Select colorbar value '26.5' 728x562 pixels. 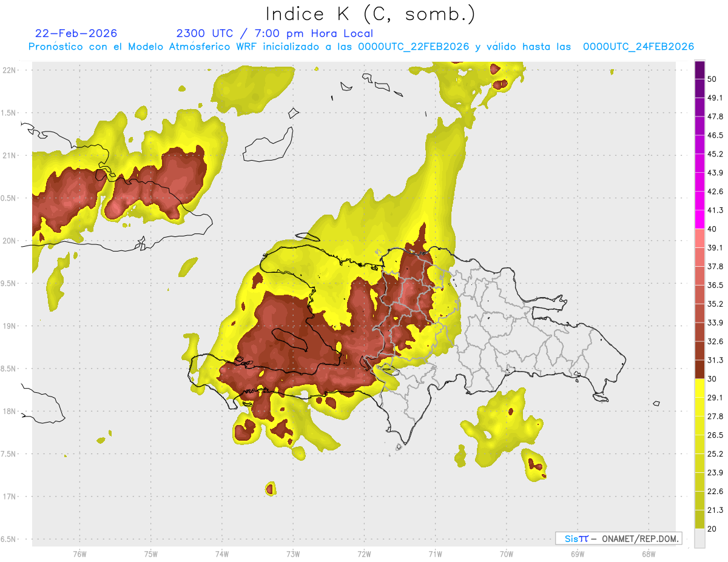(x=715, y=435)
